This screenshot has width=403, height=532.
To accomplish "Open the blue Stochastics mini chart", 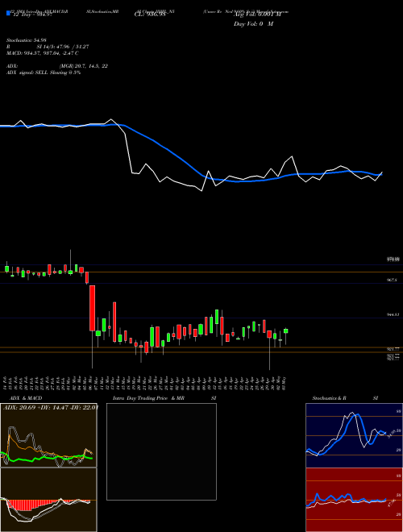I will (354, 435).
